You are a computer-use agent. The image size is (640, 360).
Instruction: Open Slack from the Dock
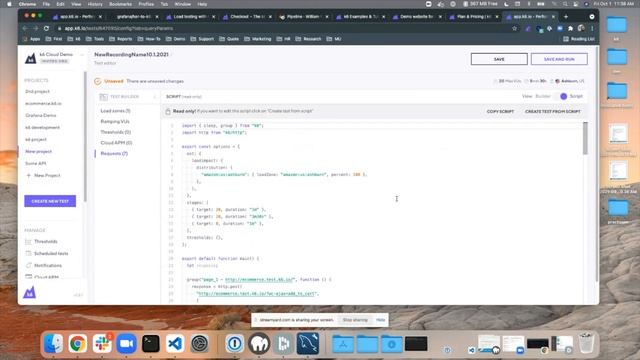pyautogui.click(x=102, y=343)
